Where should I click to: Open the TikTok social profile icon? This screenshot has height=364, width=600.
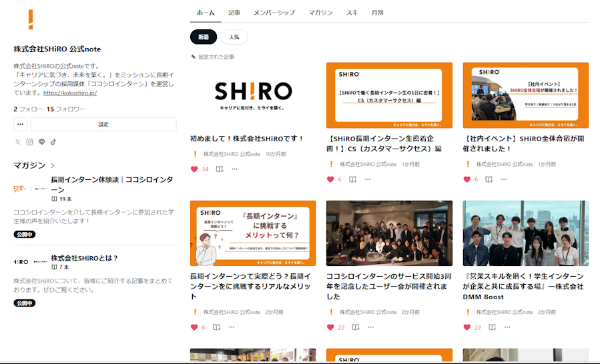tap(53, 142)
